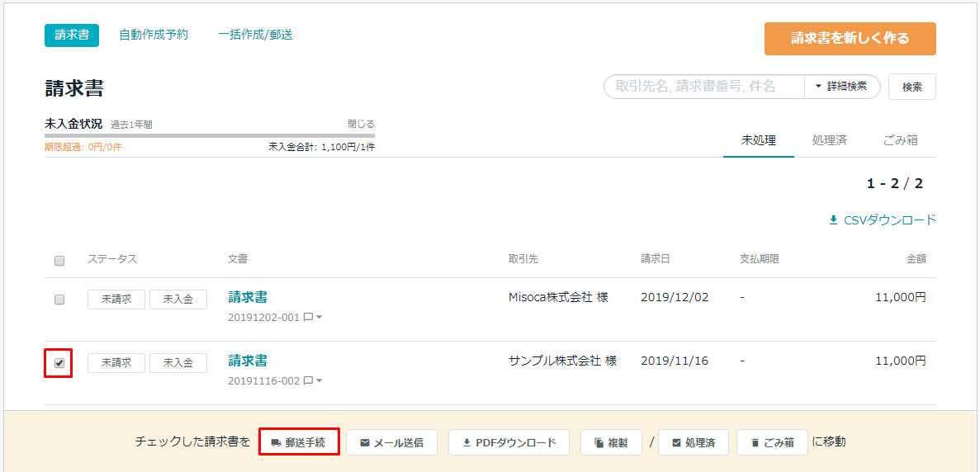This screenshot has width=980, height=472.
Task: Click the 支払期限 column header
Action: click(760, 260)
